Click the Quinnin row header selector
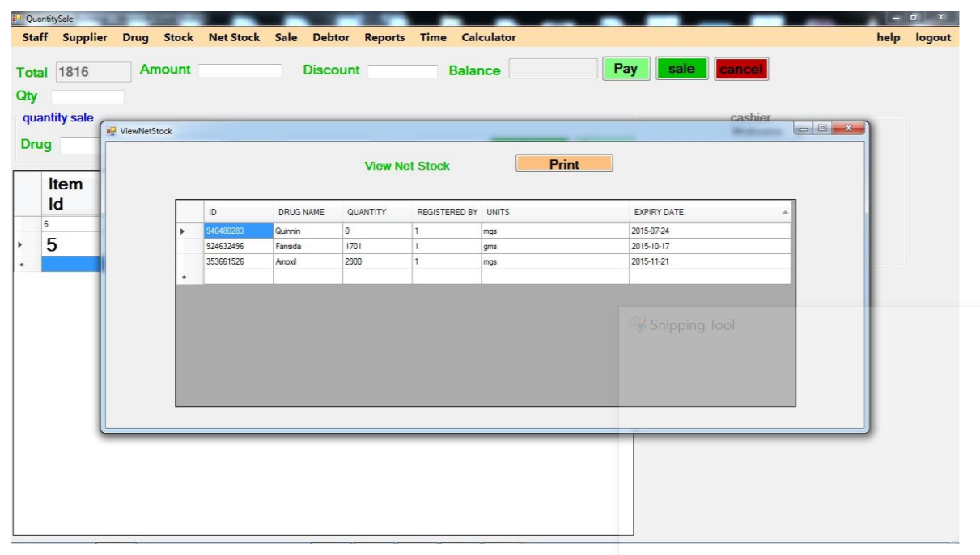Image resolution: width=980 pixels, height=555 pixels. [x=190, y=231]
